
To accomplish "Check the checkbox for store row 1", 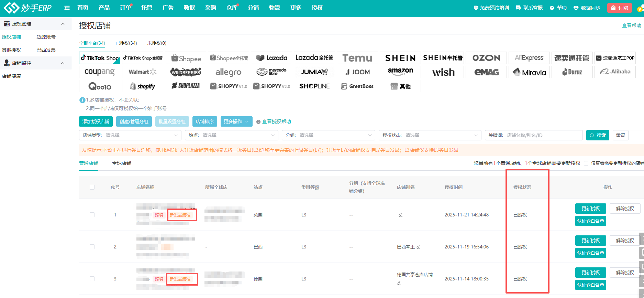I will pos(92,215).
